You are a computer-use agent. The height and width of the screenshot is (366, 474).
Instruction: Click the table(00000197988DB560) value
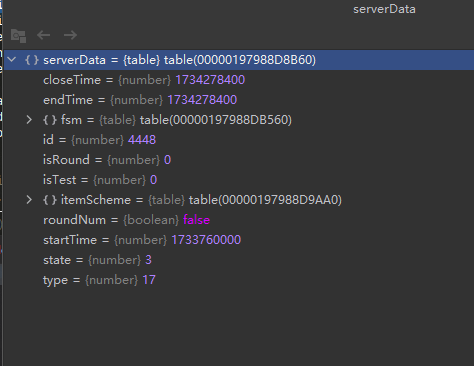(216, 120)
